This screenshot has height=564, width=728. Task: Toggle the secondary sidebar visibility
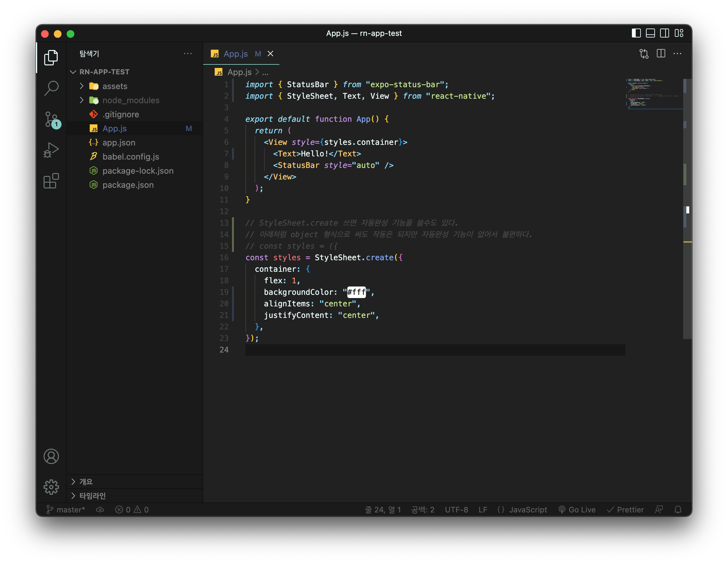[664, 33]
